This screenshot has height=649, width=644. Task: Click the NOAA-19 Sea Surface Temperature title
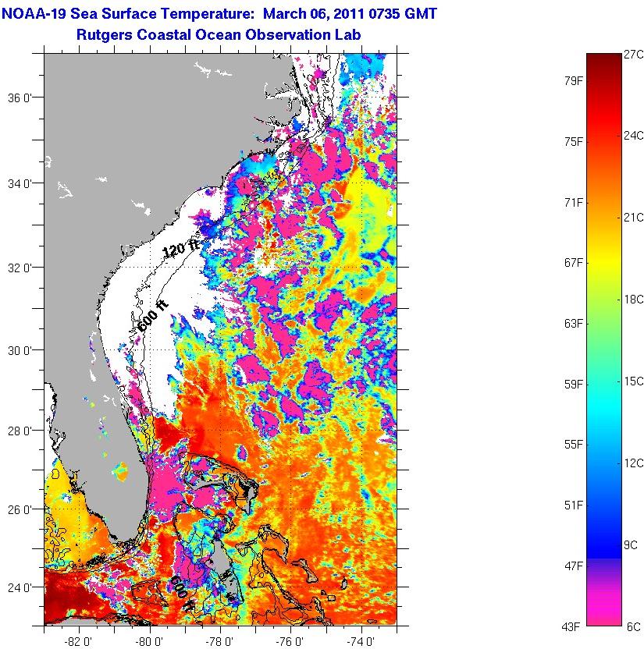click(219, 14)
